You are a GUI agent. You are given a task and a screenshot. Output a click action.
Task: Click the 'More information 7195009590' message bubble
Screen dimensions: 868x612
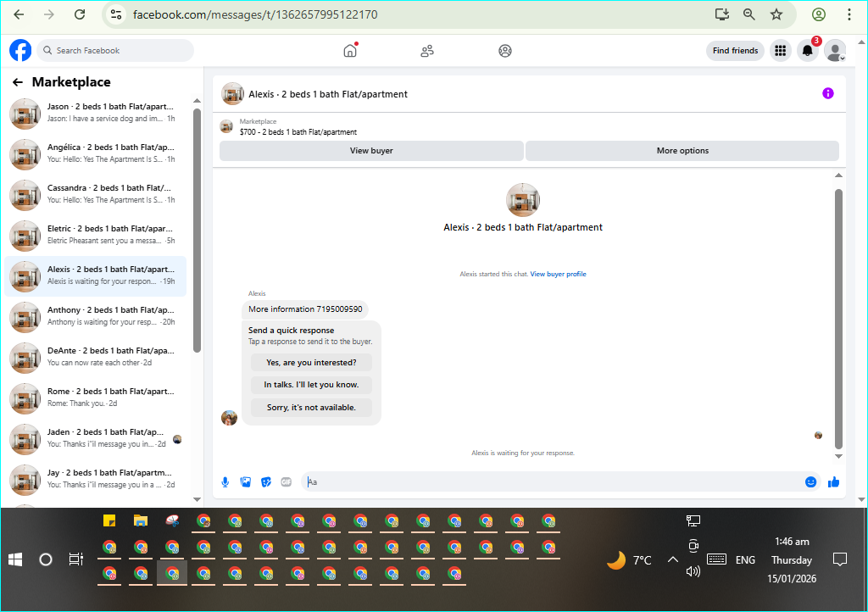(305, 309)
